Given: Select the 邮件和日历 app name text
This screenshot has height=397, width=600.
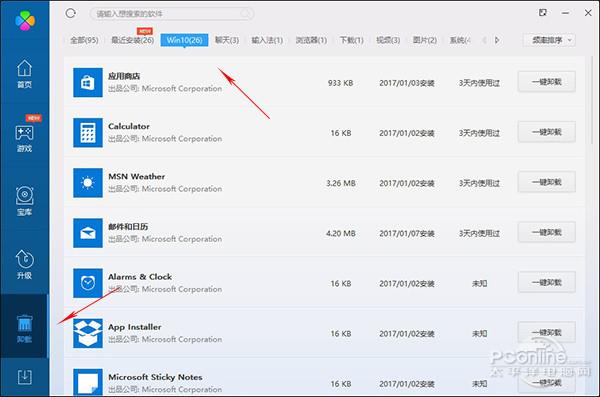Looking at the screenshot, I should pyautogui.click(x=128, y=227).
